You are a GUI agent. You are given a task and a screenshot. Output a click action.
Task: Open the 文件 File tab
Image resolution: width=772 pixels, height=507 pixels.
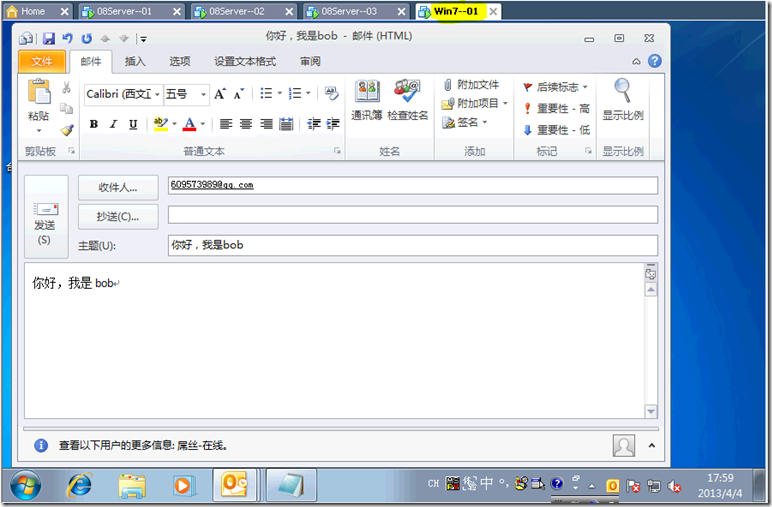click(42, 61)
